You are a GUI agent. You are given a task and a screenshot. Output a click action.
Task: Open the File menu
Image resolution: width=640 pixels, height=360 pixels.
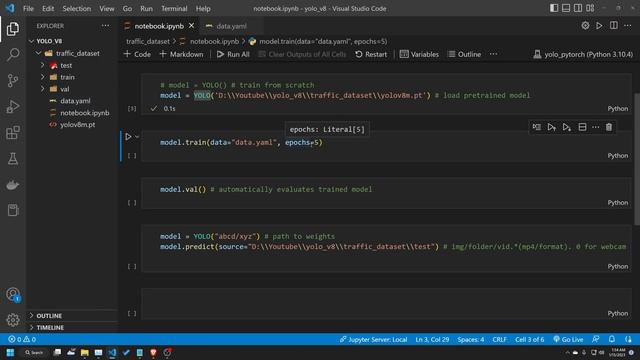click(28, 8)
